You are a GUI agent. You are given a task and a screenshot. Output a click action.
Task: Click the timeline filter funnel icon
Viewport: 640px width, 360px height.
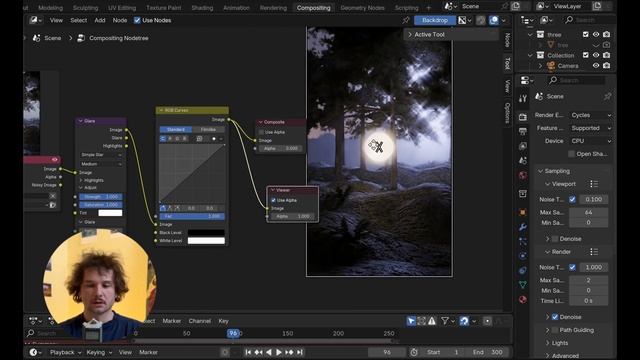[x=445, y=321]
